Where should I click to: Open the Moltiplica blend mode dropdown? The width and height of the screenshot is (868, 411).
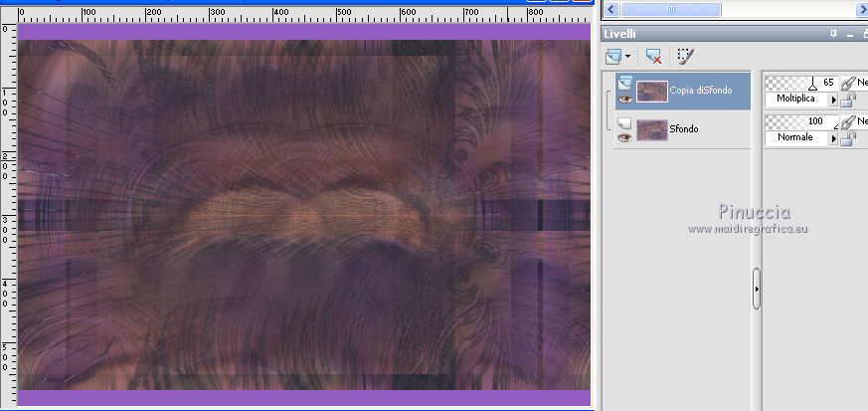click(x=833, y=100)
